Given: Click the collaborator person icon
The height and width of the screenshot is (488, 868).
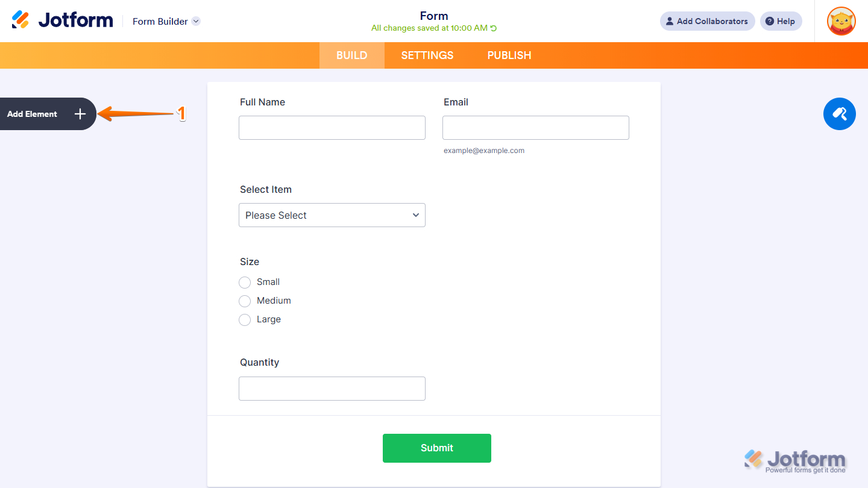Looking at the screenshot, I should (669, 21).
